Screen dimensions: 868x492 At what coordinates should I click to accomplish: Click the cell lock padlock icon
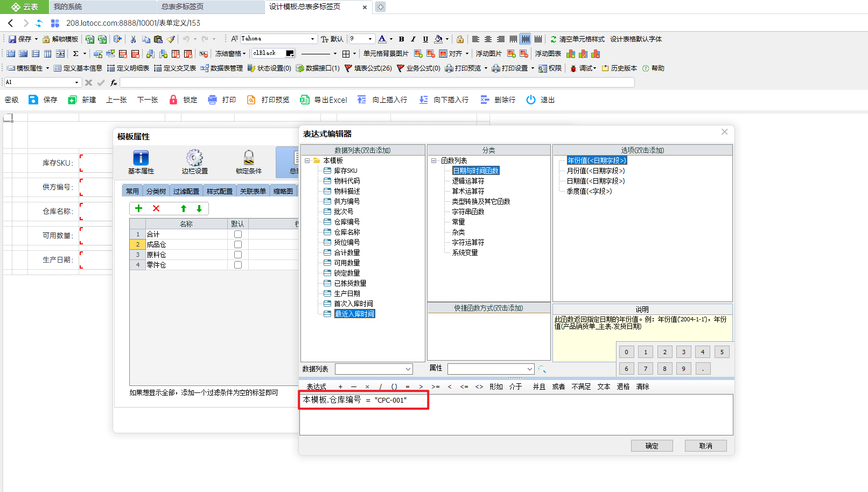click(460, 39)
